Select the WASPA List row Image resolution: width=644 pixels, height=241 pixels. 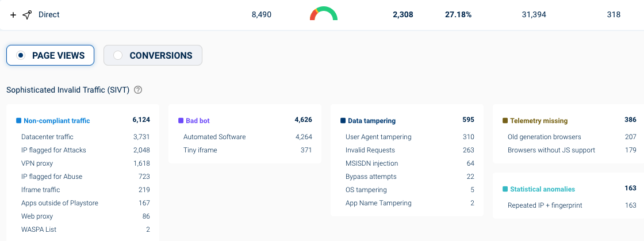click(x=86, y=229)
